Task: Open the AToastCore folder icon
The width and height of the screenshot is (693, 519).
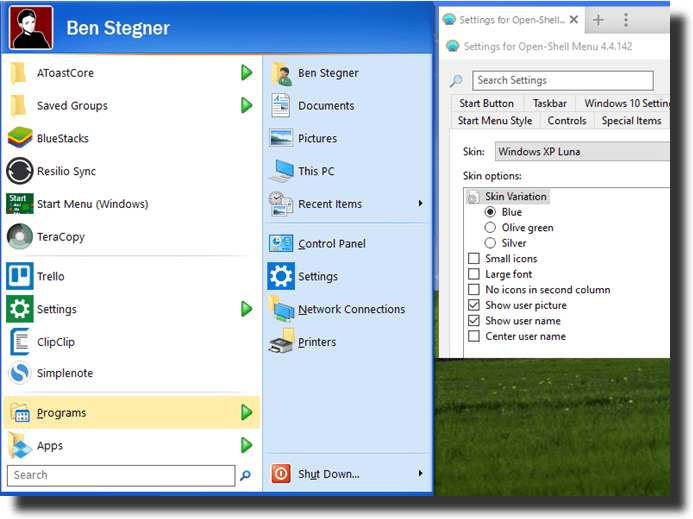Action: tap(19, 73)
